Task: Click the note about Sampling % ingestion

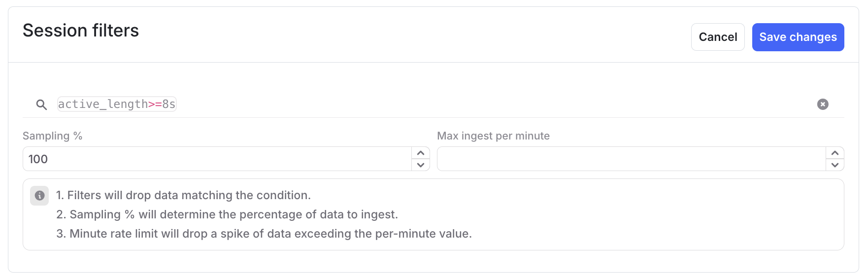Action: pyautogui.click(x=227, y=214)
